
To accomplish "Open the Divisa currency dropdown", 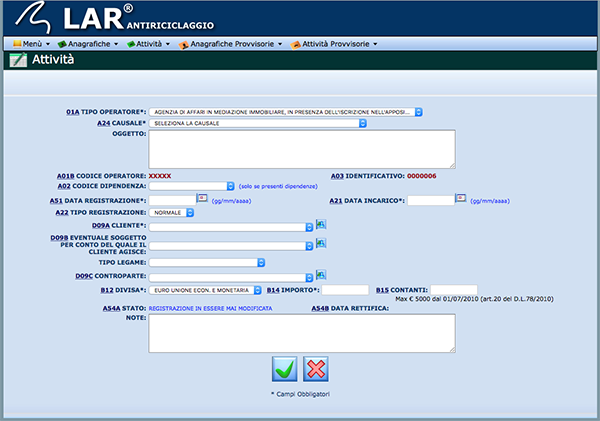I will click(x=206, y=289).
